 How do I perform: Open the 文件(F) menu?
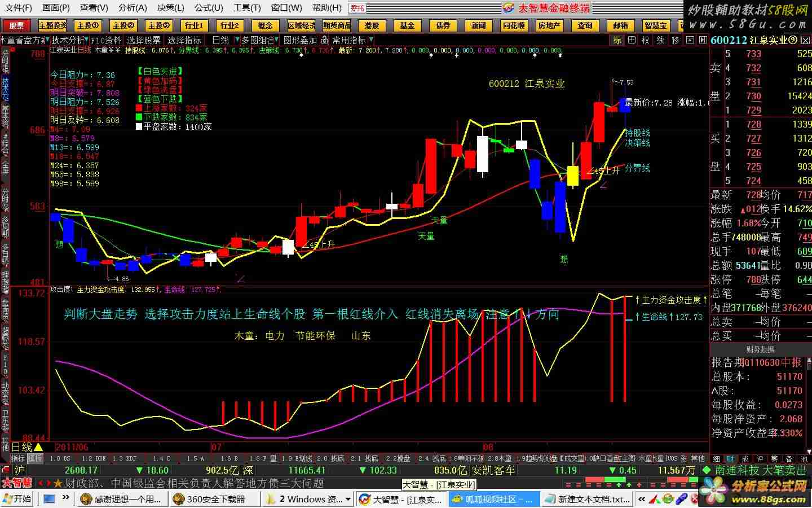click(x=19, y=8)
